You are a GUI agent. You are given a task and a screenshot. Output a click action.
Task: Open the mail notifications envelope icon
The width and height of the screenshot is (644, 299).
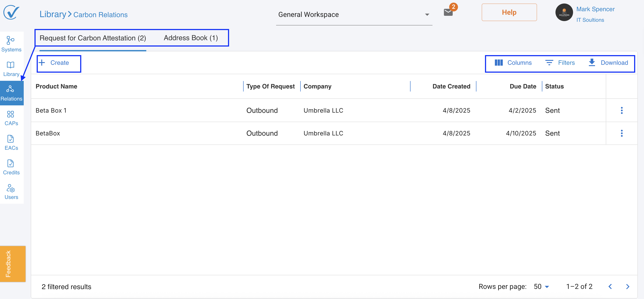tap(448, 12)
